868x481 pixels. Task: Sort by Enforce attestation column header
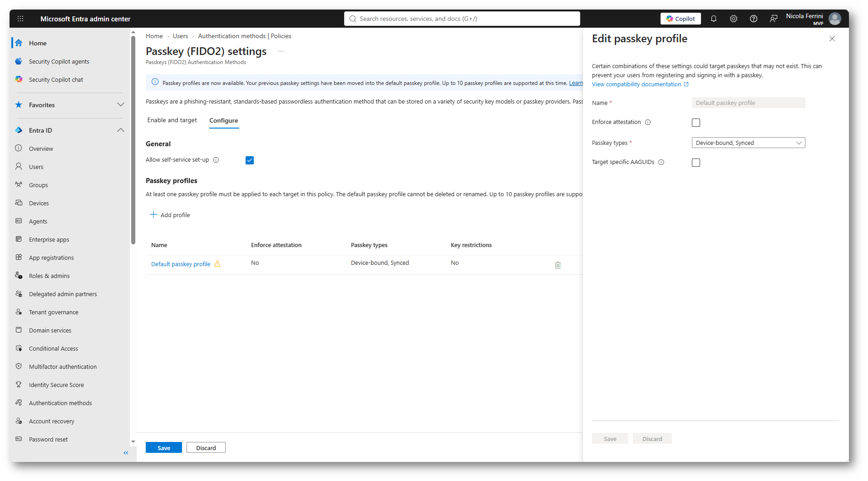tap(276, 245)
